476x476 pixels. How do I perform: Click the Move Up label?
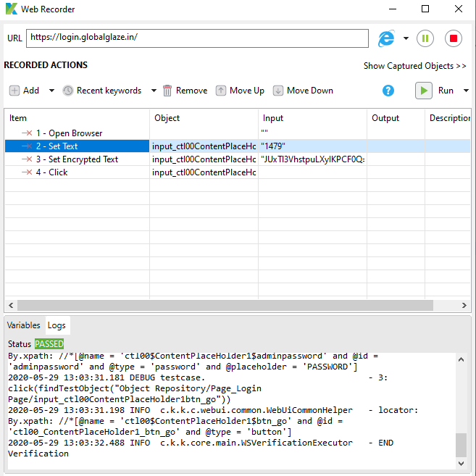[x=247, y=91]
